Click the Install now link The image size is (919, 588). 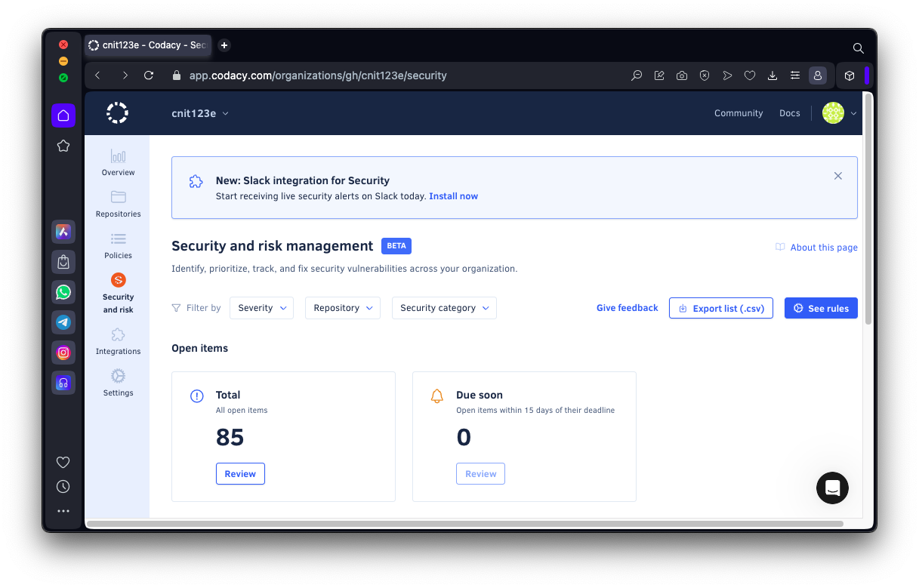tap(453, 196)
